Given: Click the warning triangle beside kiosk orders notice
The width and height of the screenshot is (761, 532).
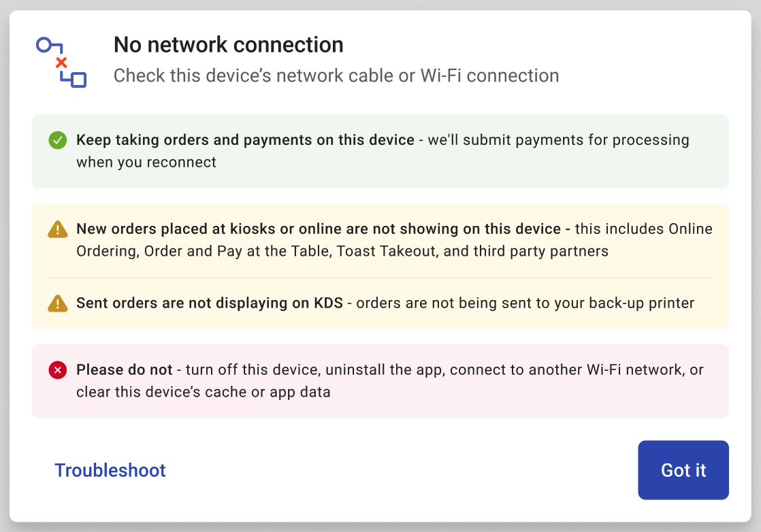Looking at the screenshot, I should tap(57, 229).
